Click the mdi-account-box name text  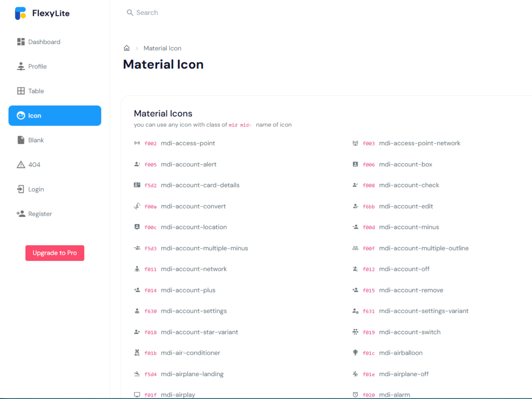pos(406,164)
